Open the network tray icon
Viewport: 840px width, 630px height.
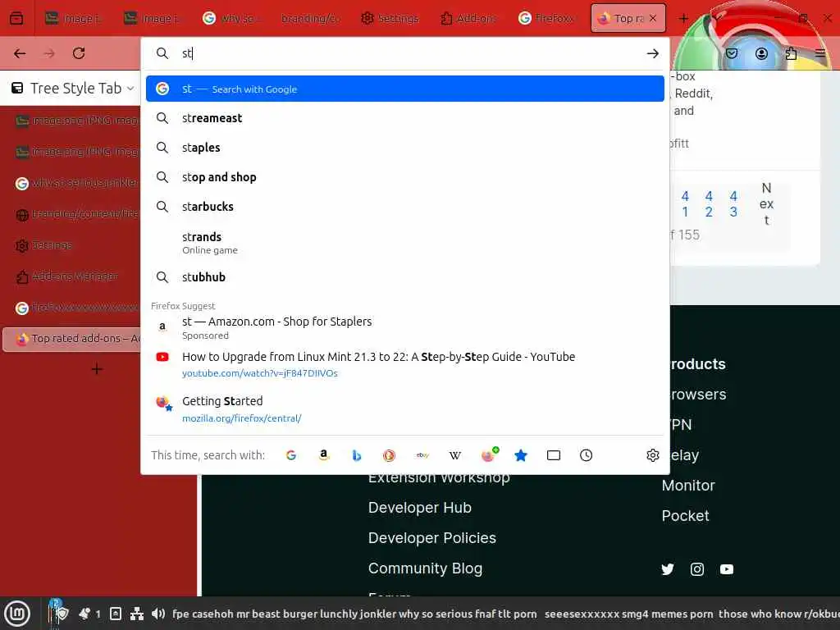pyautogui.click(x=137, y=614)
